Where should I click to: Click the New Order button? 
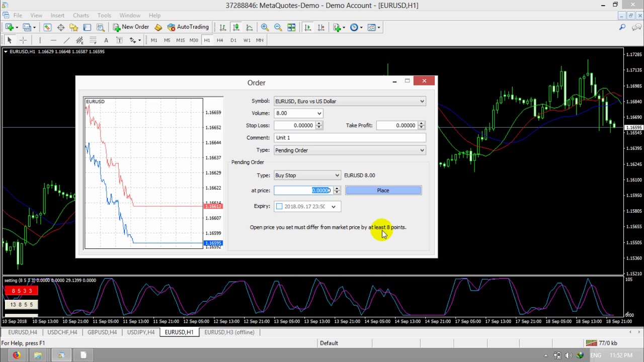point(131,27)
